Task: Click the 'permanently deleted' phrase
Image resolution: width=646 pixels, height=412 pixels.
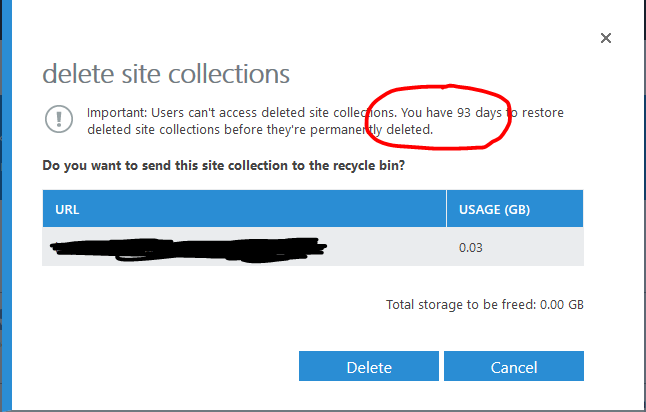Action: click(x=376, y=130)
